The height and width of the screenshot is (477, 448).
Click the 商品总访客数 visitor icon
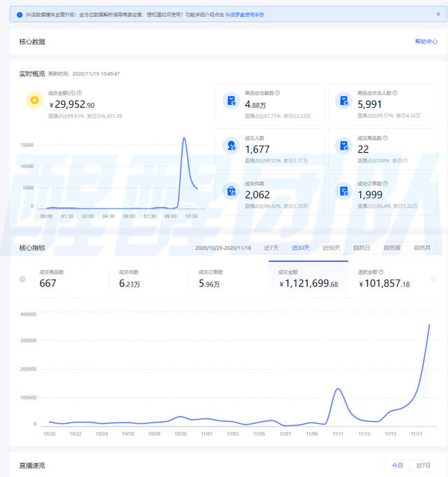coord(231,100)
